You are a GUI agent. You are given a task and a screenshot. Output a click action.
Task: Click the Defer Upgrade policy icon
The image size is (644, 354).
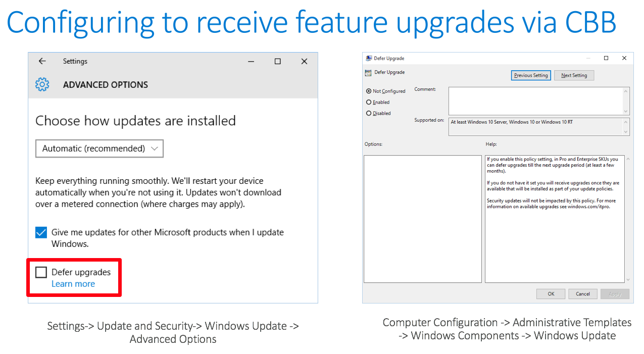tap(368, 73)
